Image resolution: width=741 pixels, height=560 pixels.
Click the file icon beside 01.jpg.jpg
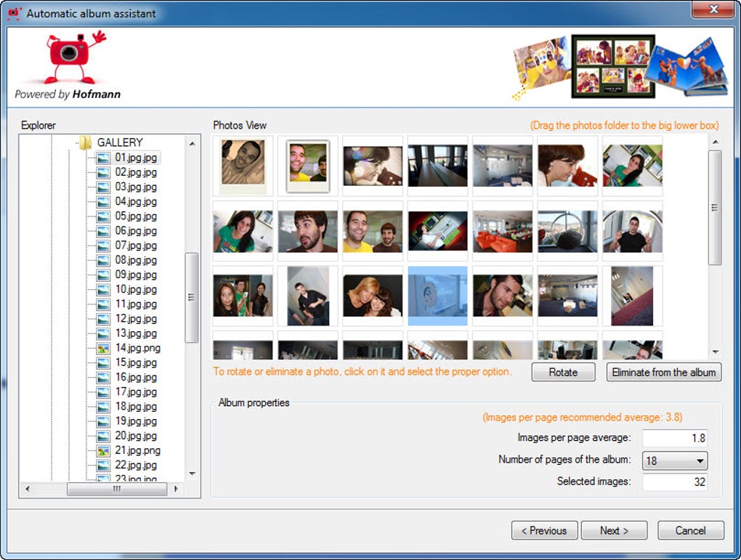(103, 158)
